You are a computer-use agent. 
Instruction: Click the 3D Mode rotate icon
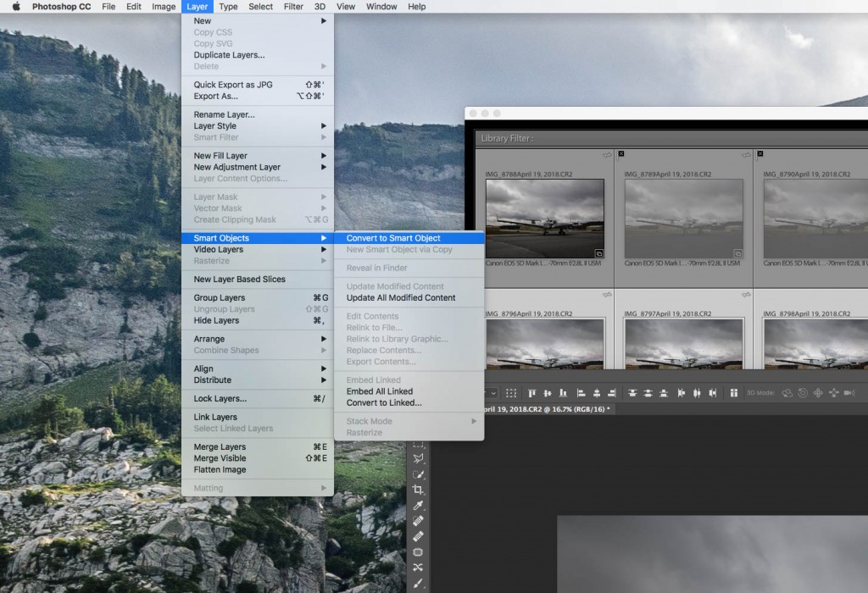coord(787,393)
